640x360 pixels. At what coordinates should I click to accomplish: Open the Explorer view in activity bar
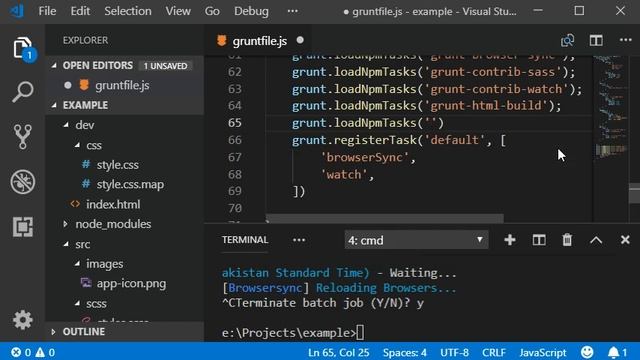point(23,49)
